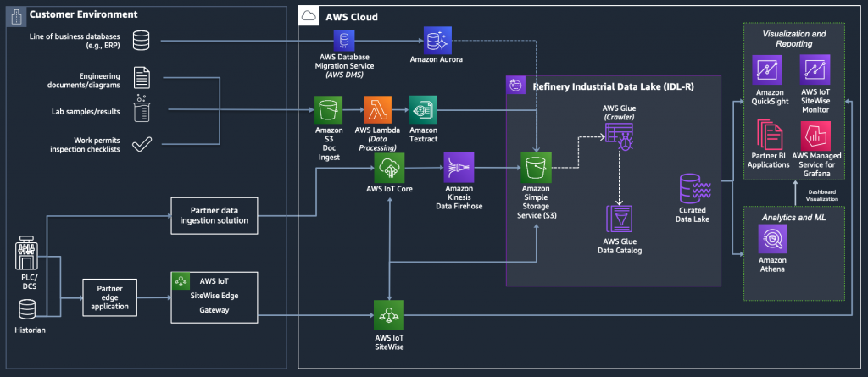The image size is (868, 377).
Task: Select the AWS Database Migration Service icon
Action: (344, 41)
